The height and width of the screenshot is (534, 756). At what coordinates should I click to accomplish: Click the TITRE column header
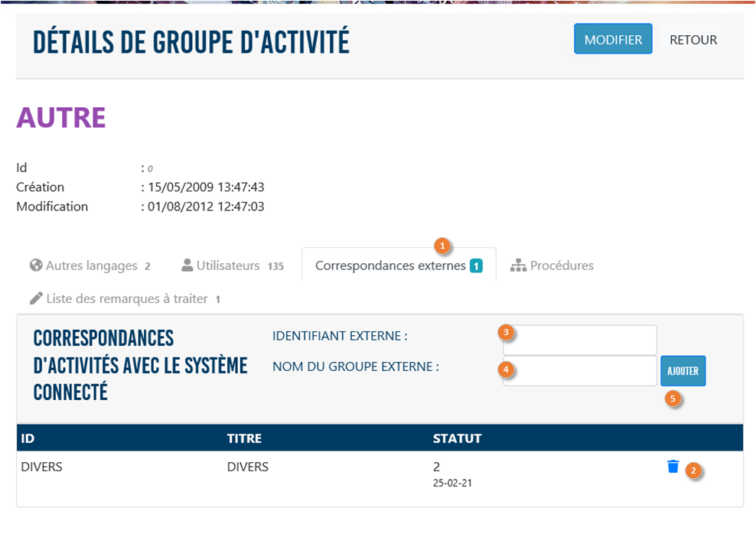[244, 438]
